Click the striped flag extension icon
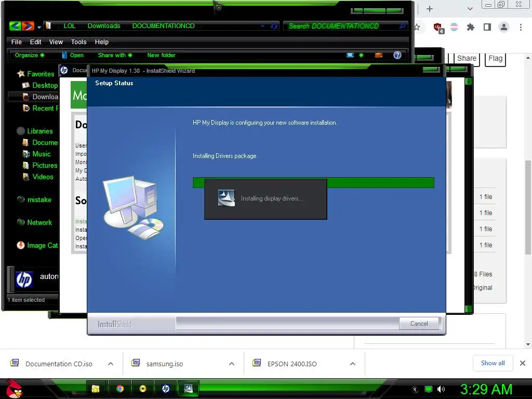Viewport: 532px width, 399px height. click(x=454, y=27)
